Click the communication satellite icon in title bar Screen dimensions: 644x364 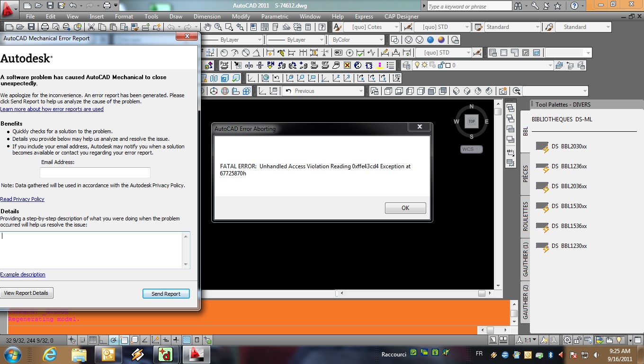pos(546,6)
